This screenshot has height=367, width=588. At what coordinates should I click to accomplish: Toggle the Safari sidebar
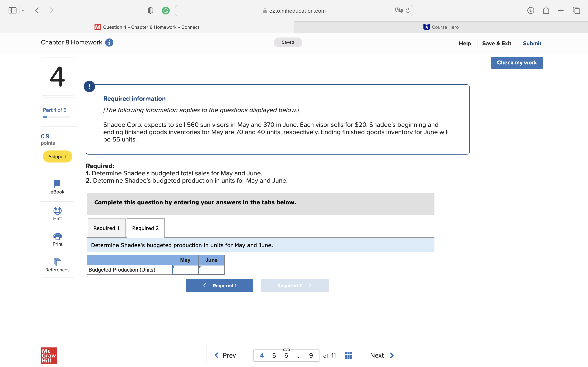[x=12, y=10]
